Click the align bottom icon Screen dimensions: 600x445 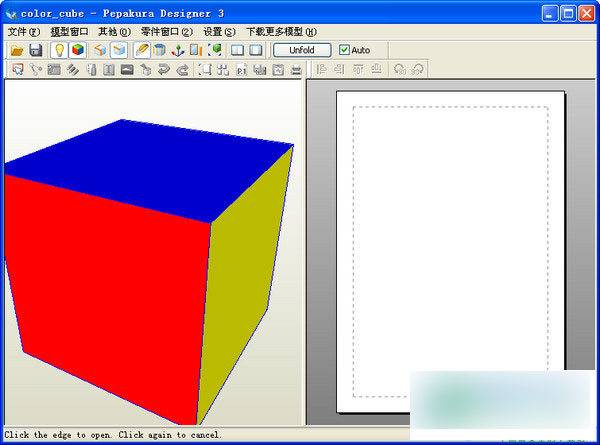(377, 69)
